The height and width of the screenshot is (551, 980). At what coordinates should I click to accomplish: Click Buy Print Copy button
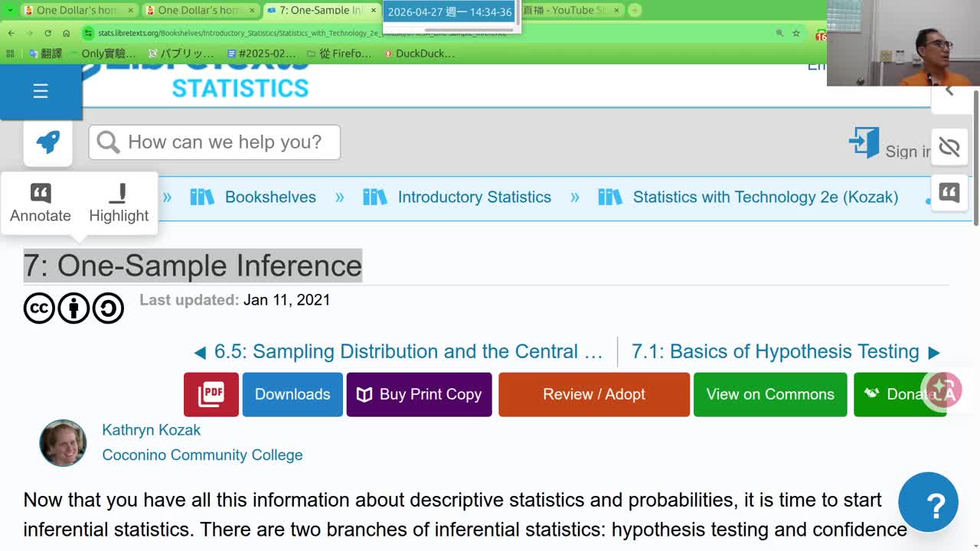(420, 394)
